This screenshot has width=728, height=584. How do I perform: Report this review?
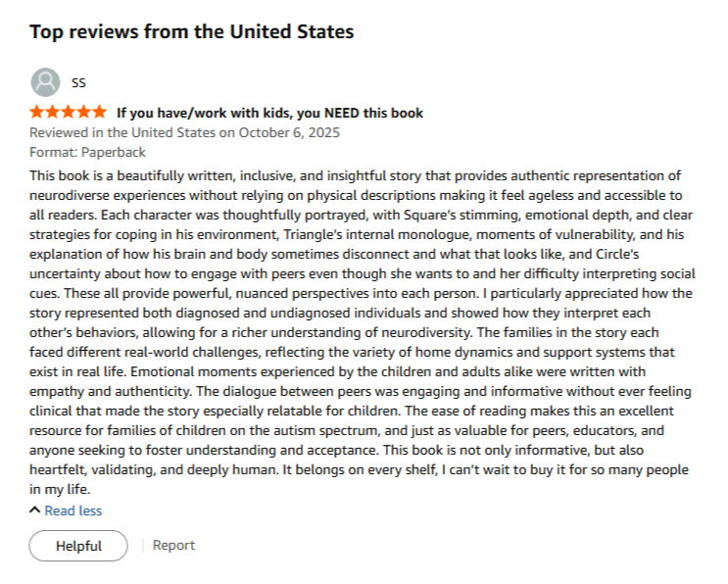173,545
